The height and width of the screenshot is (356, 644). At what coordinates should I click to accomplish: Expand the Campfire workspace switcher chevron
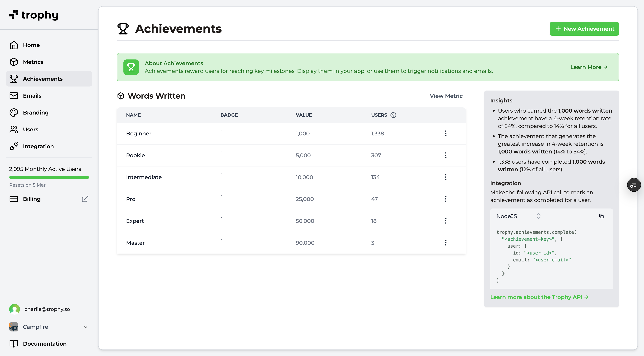(86, 327)
